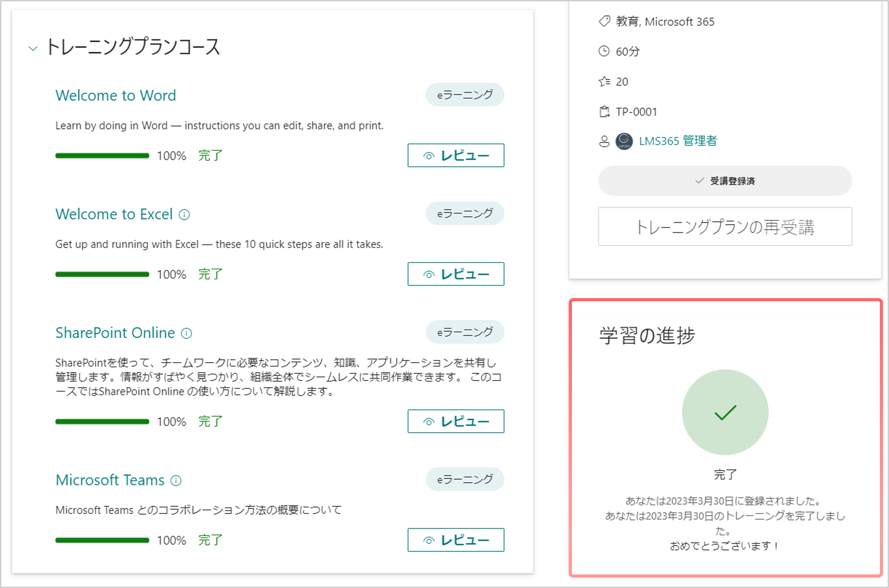The height and width of the screenshot is (588, 889).
Task: Click 完了 status under Microsoft Teams
Action: (210, 540)
